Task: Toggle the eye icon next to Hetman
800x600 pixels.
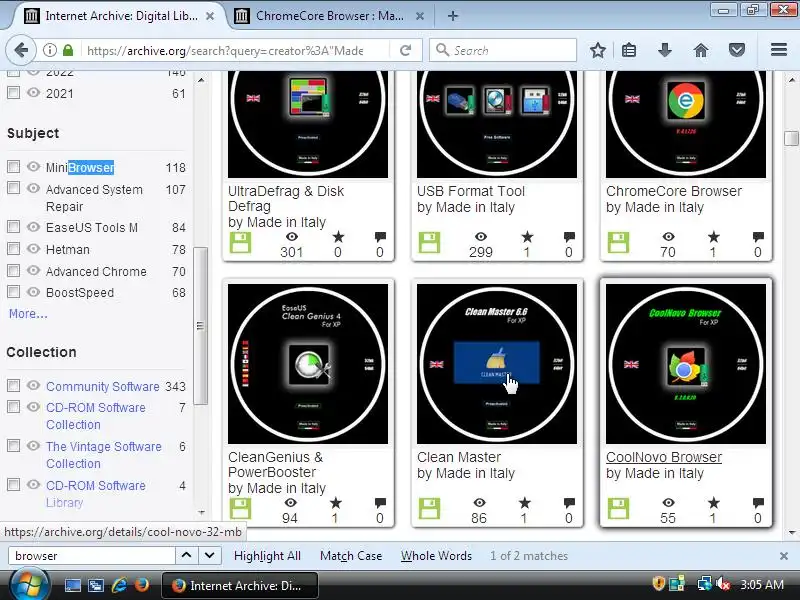Action: 33,248
